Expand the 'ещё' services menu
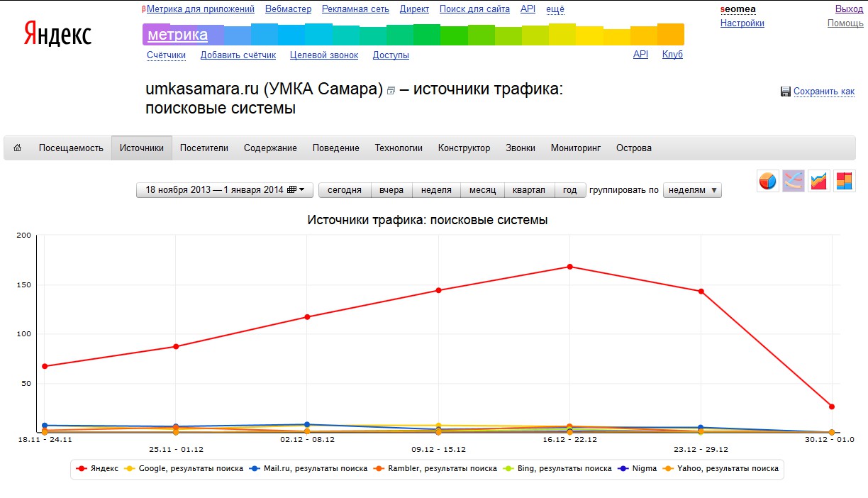 555,9
